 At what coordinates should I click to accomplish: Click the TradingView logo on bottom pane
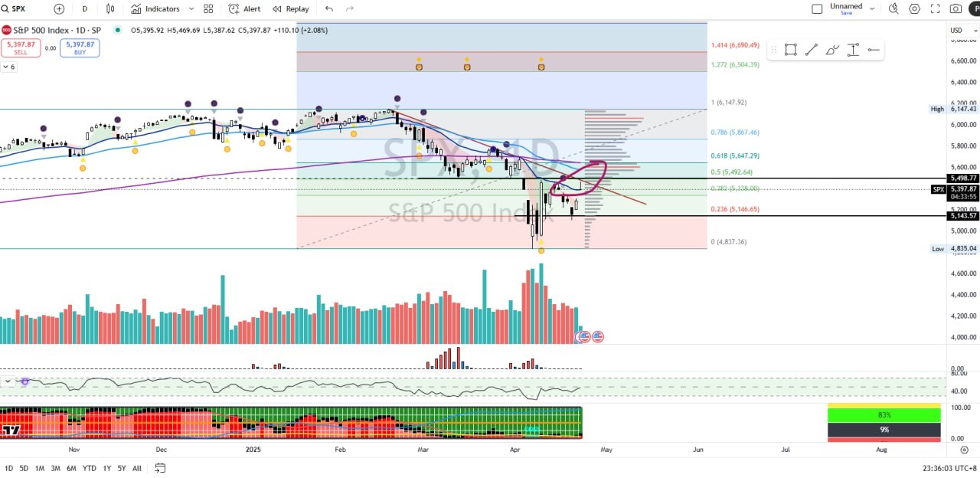tap(11, 431)
